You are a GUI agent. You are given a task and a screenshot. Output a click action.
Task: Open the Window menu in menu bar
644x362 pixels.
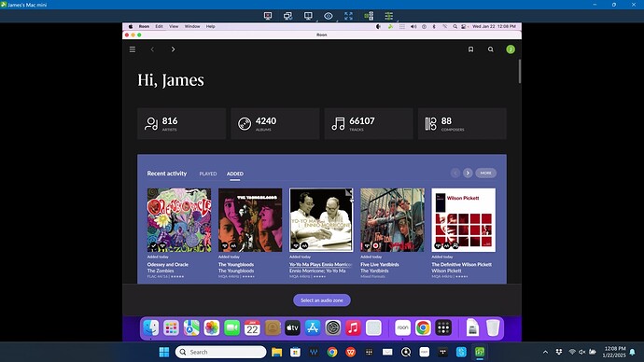click(x=192, y=26)
